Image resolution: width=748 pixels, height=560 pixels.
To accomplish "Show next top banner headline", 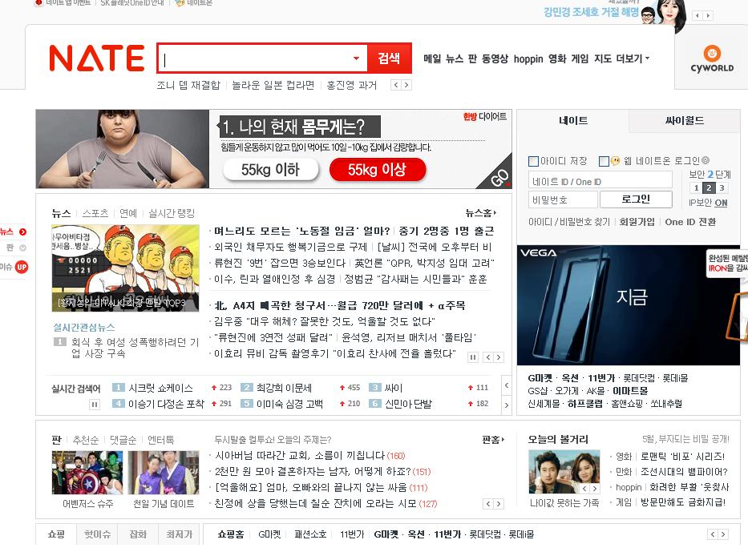I will point(709,16).
